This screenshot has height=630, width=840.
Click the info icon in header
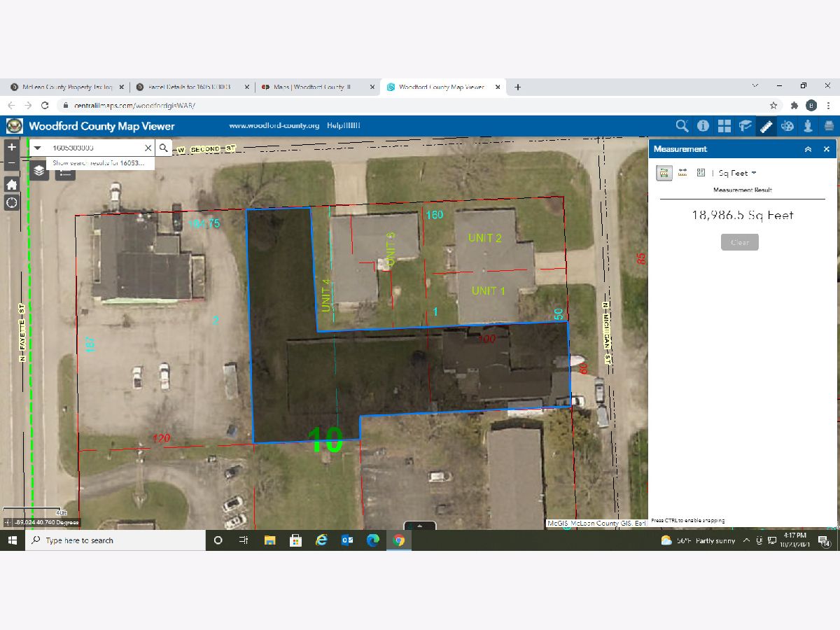(703, 126)
